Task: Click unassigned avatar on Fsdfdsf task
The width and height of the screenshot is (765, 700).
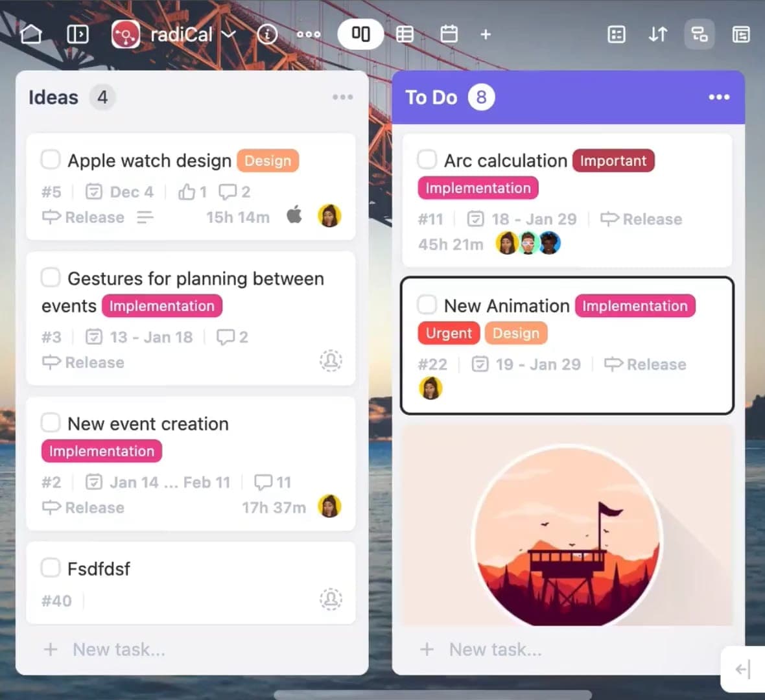Action: point(331,599)
